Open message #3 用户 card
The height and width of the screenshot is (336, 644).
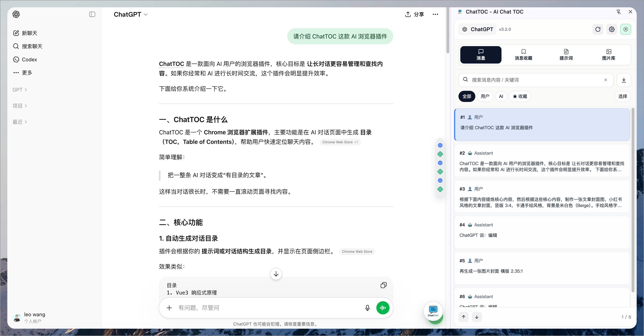[x=542, y=196]
